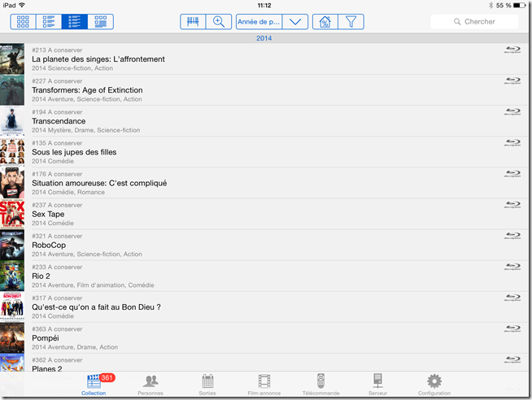Image resolution: width=532 pixels, height=400 pixels.
Task: Switch to the Collection tab
Action: (x=94, y=385)
